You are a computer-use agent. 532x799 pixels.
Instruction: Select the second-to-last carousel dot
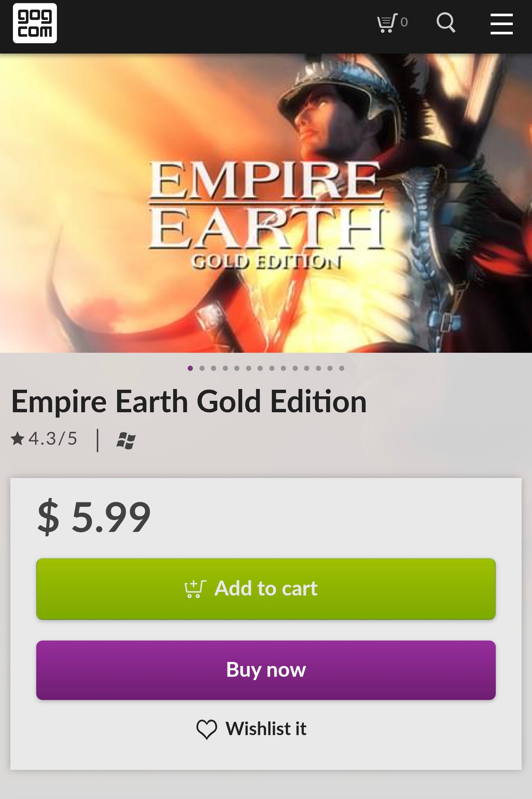(330, 368)
